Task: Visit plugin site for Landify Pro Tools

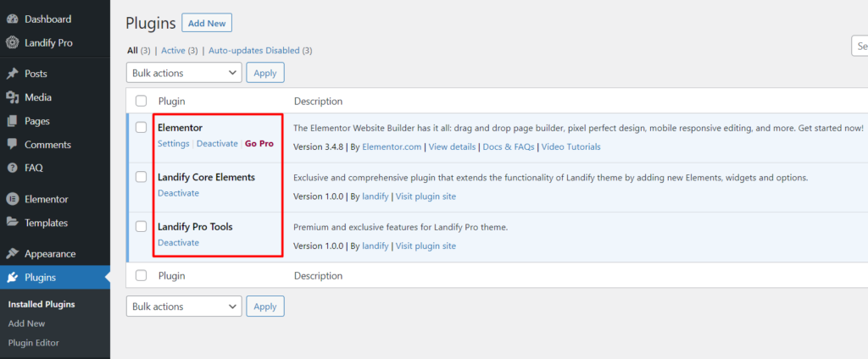Action: click(426, 246)
